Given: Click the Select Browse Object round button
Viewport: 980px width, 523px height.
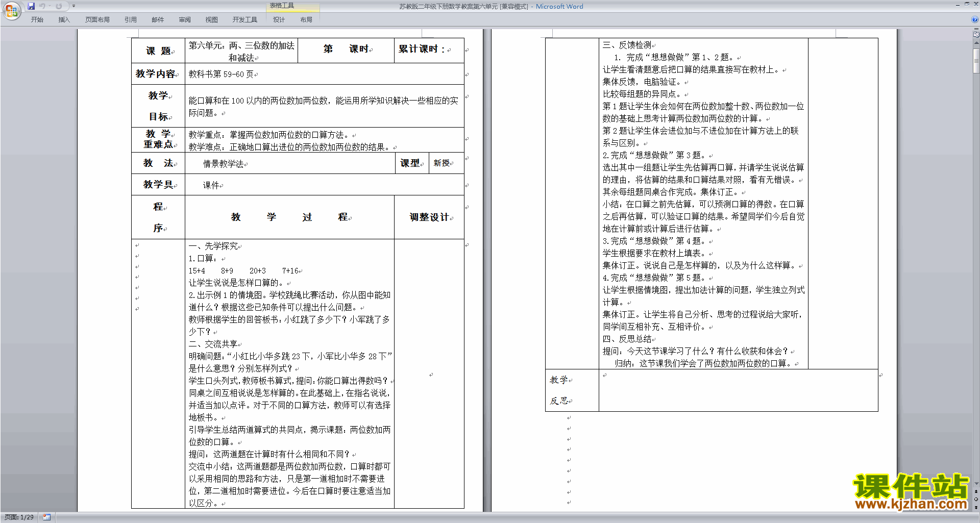Looking at the screenshot, I should tap(976, 500).
